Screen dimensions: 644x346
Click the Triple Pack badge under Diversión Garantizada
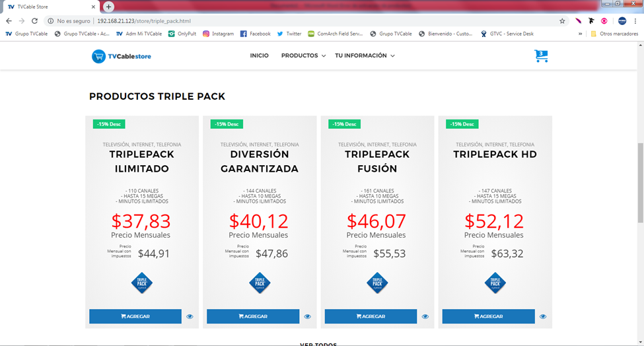pos(260,283)
